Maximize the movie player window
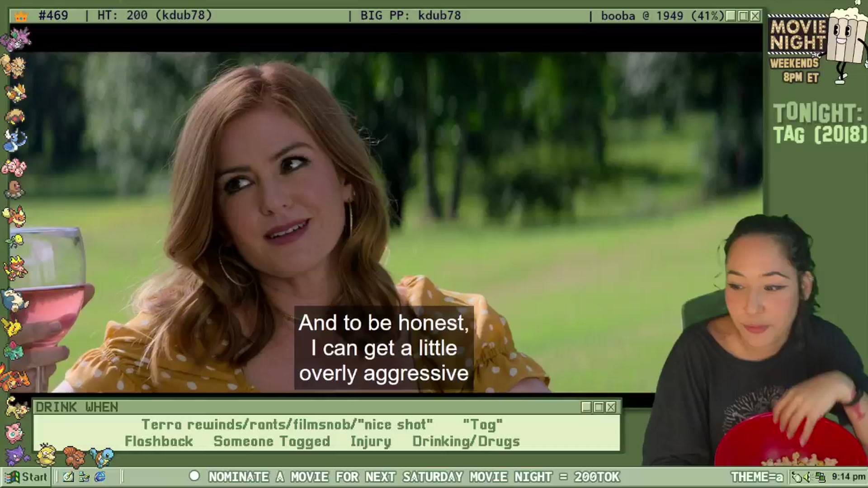868x488 pixels. pos(743,16)
